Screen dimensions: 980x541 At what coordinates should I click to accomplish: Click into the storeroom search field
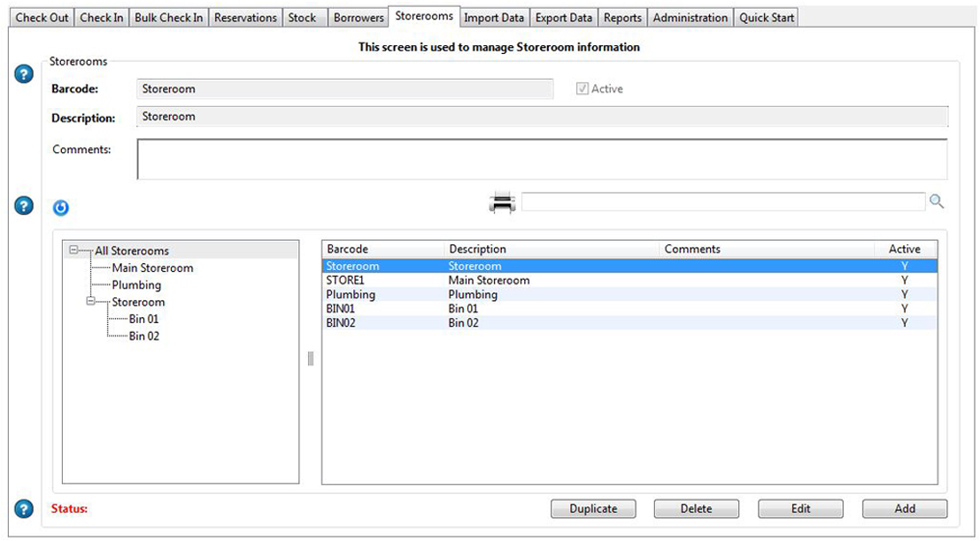point(722,202)
